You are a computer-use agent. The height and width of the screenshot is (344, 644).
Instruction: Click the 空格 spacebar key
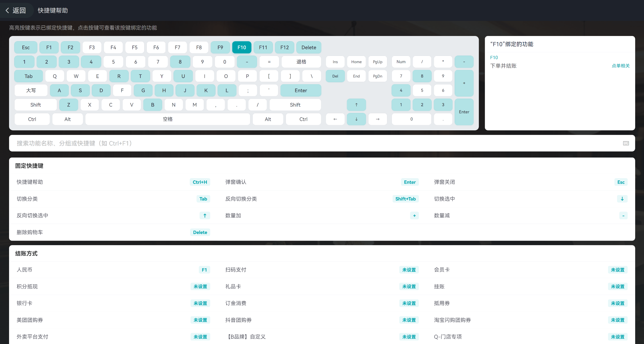click(168, 119)
